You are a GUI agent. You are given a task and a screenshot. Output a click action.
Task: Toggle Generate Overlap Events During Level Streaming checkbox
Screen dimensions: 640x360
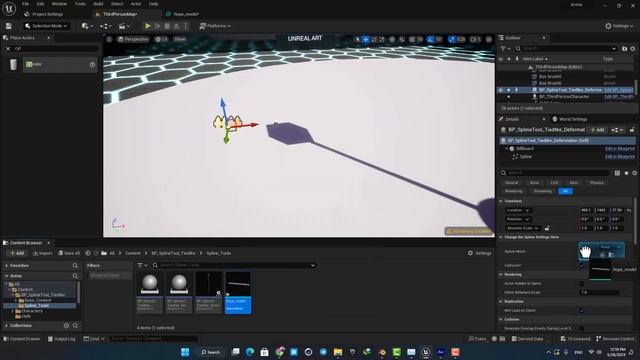(582, 329)
